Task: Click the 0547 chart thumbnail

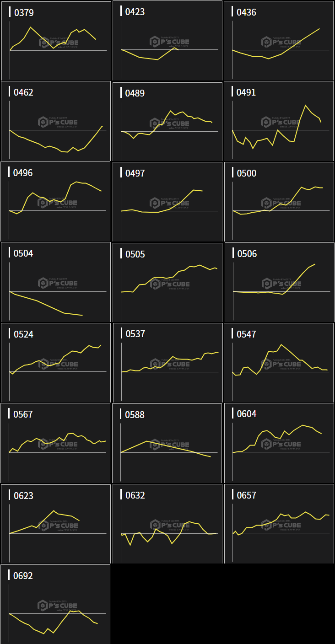Action: click(x=279, y=363)
